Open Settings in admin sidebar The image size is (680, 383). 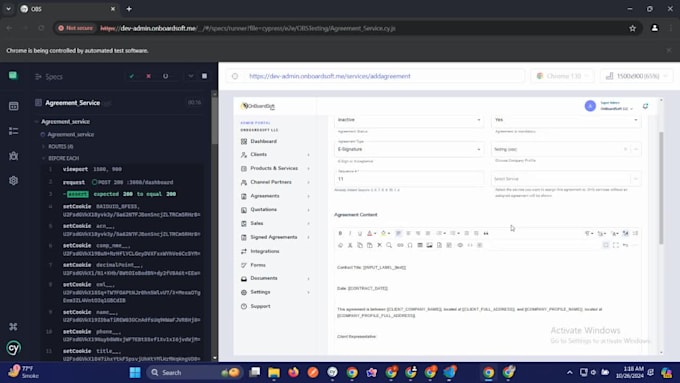275,292
